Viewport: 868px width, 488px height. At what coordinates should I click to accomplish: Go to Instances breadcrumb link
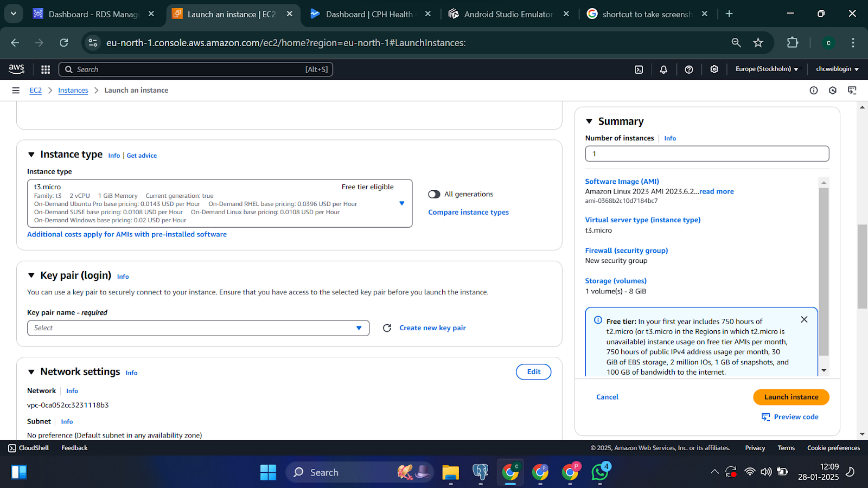coord(73,91)
